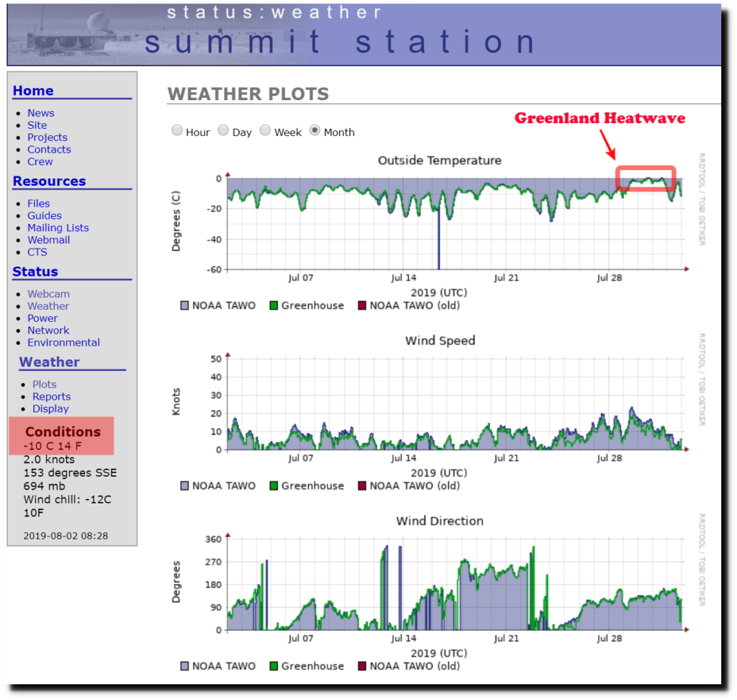Click the highlighted Greenland Heatwave box on chart
Image resolution: width=737 pixels, height=700 pixels.
pyautogui.click(x=646, y=179)
